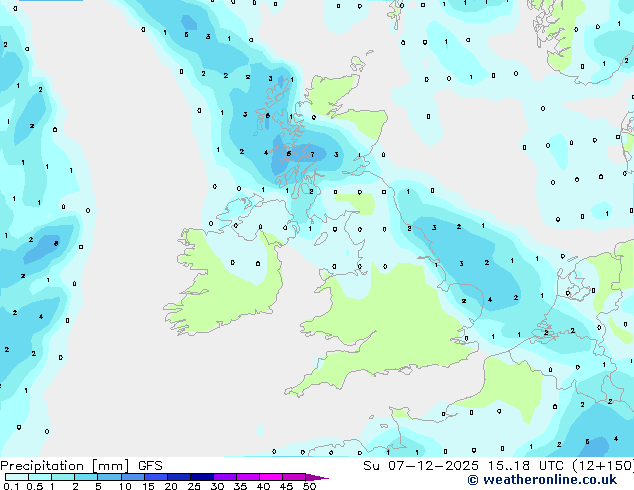Click the '0.1' legend scale label
Image resolution: width=634 pixels, height=490 pixels.
(11, 486)
